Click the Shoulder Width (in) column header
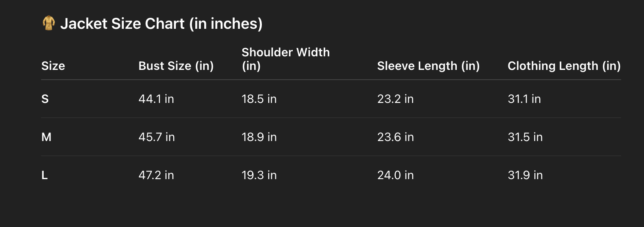Screen dimensions: 644x227 coord(285,59)
